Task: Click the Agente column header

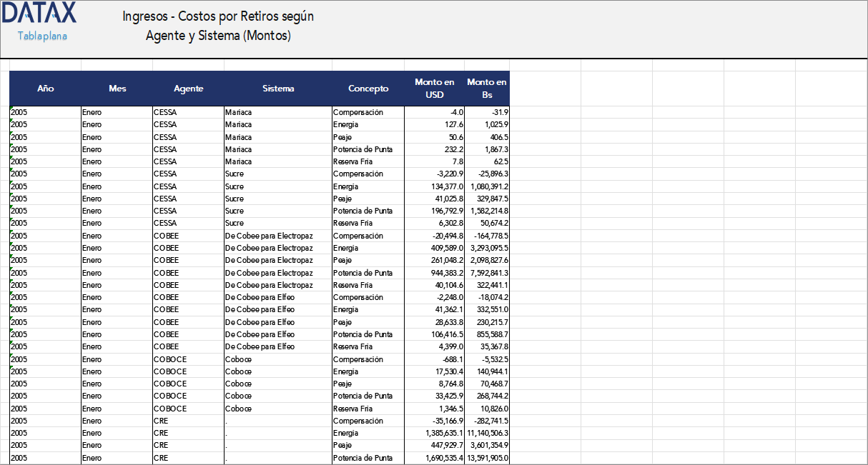Action: (x=188, y=89)
